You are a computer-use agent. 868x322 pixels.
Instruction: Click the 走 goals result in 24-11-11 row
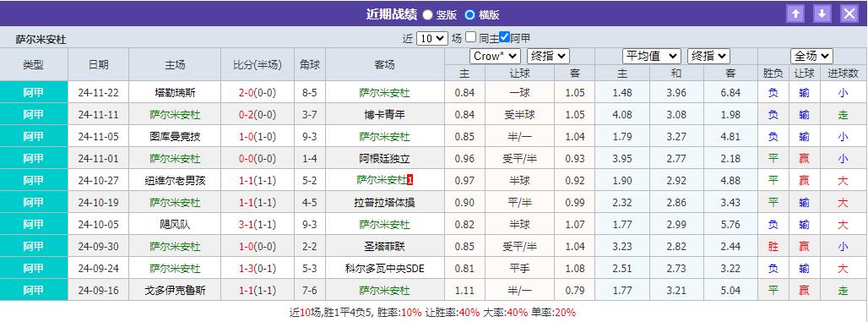click(843, 115)
